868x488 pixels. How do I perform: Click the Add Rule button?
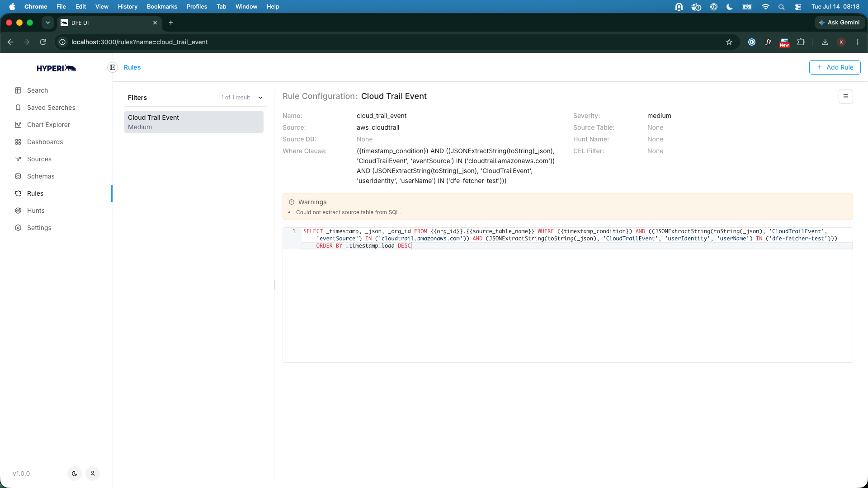pos(835,67)
